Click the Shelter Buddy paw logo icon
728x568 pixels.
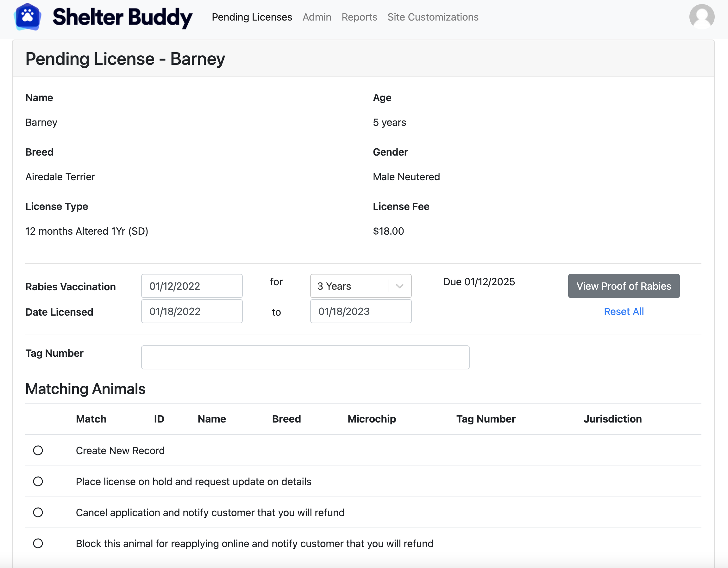(x=28, y=17)
